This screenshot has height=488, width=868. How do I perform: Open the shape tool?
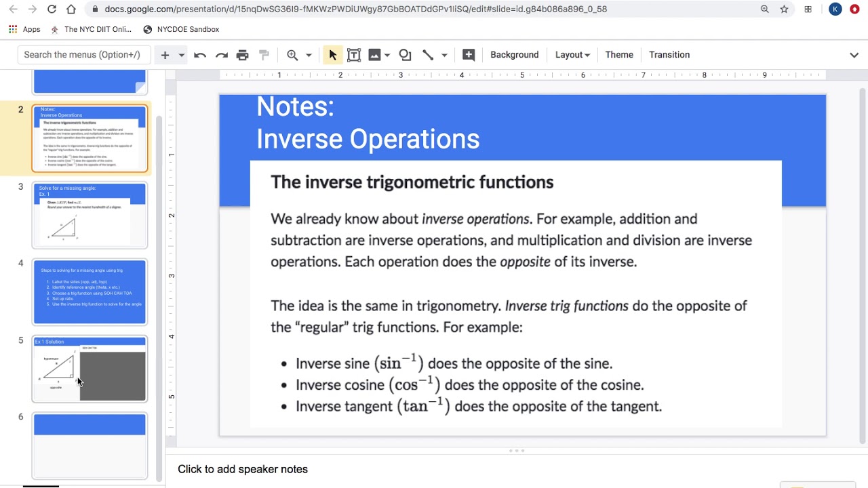pos(405,55)
